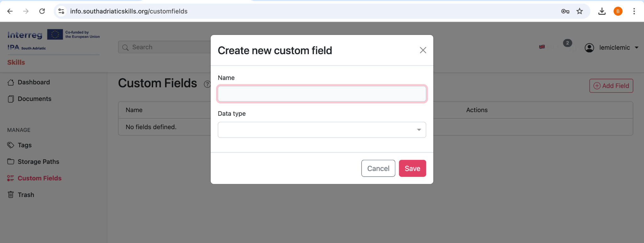Click the Documents file icon
This screenshot has height=243, width=644.
point(11,99)
